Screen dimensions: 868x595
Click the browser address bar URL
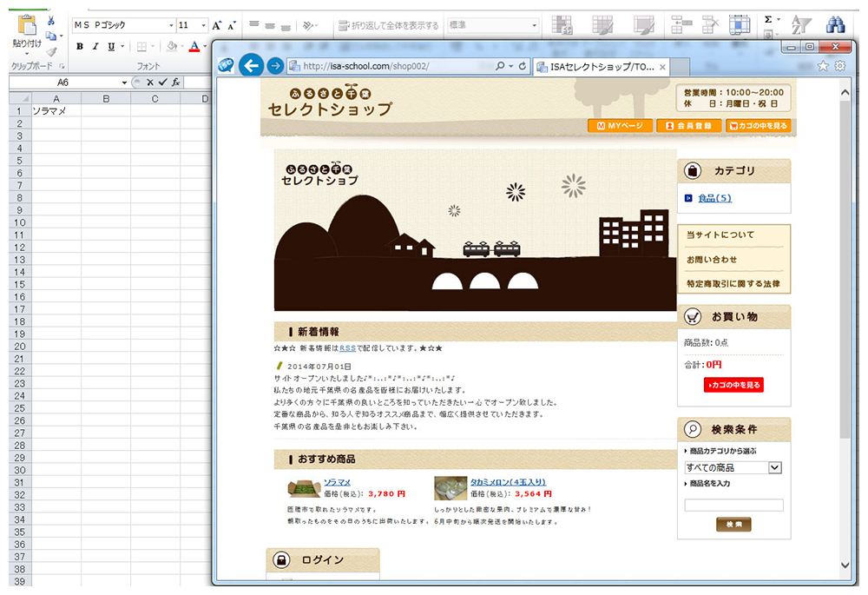[x=366, y=66]
